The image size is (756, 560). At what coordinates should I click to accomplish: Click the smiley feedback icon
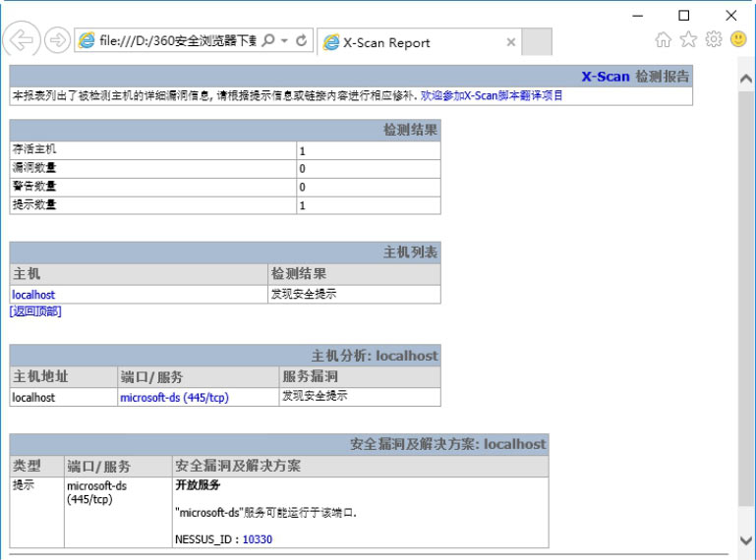(x=738, y=40)
